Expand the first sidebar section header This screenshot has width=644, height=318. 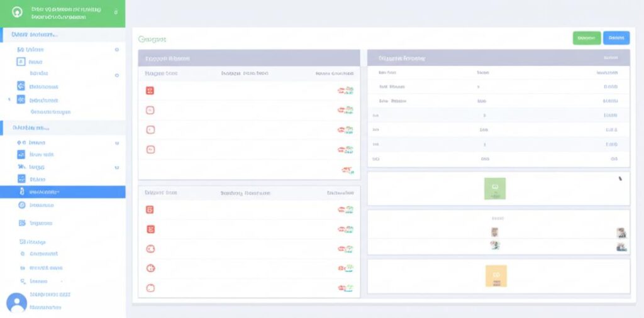click(x=62, y=35)
